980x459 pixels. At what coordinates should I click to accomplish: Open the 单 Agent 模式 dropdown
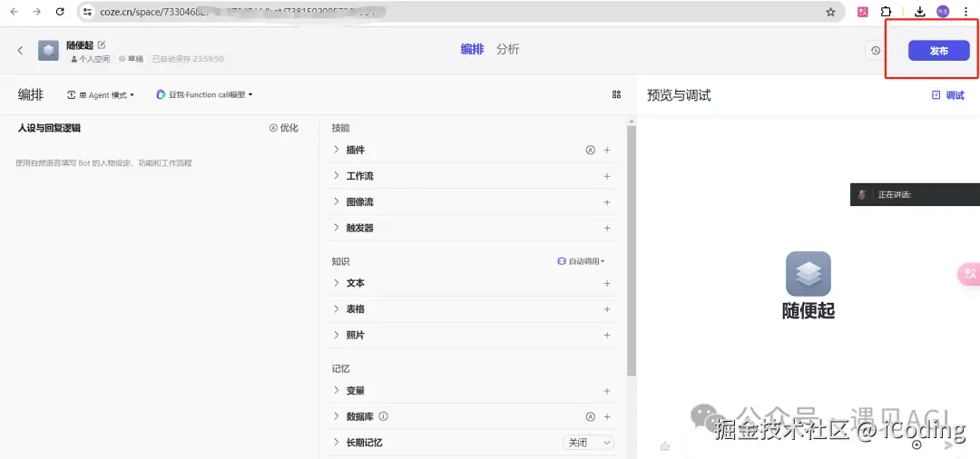(x=101, y=95)
